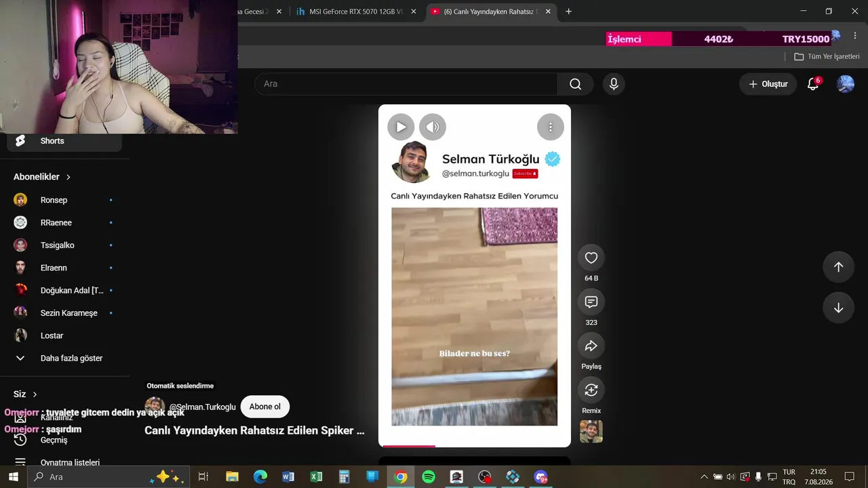Click the Short title Canlı Yayındayken Rahatsız Edilen Spiker
This screenshot has width=868, height=488.
[254, 430]
